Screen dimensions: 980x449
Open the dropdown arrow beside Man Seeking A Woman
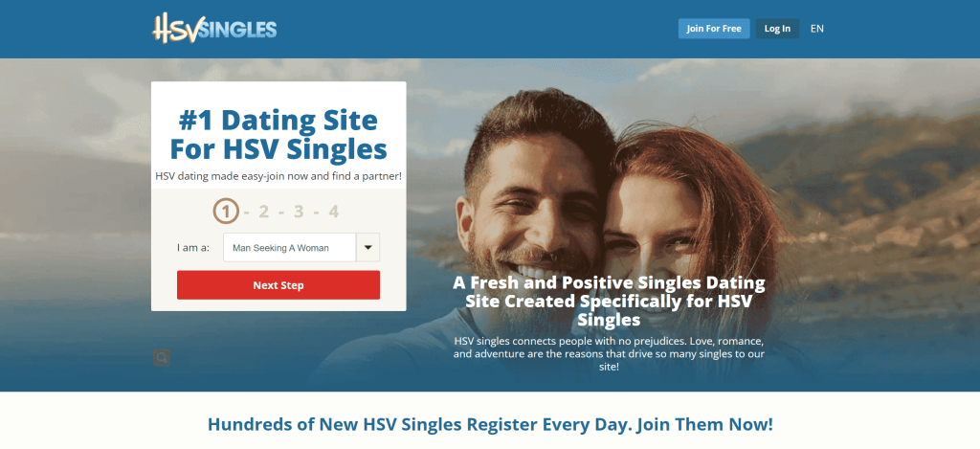point(367,248)
